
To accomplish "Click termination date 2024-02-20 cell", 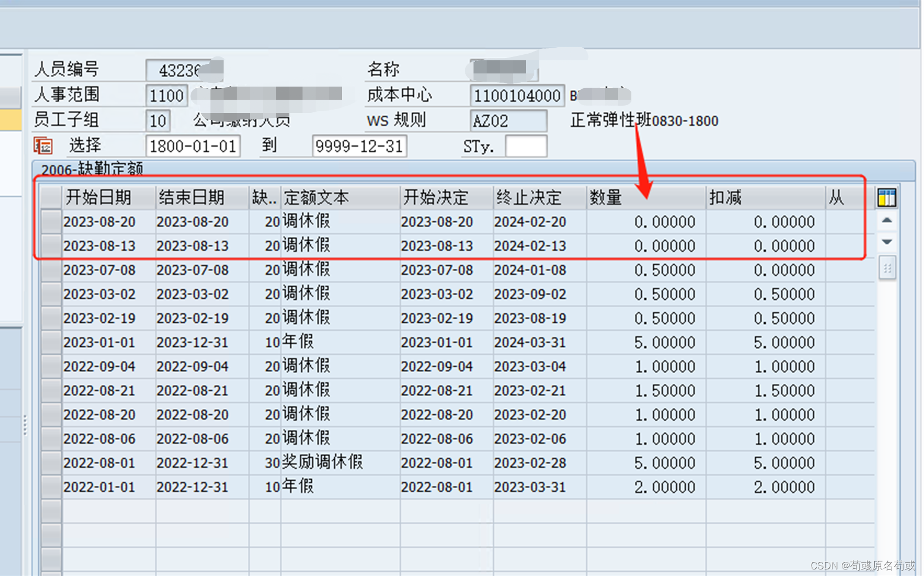I will [x=540, y=222].
